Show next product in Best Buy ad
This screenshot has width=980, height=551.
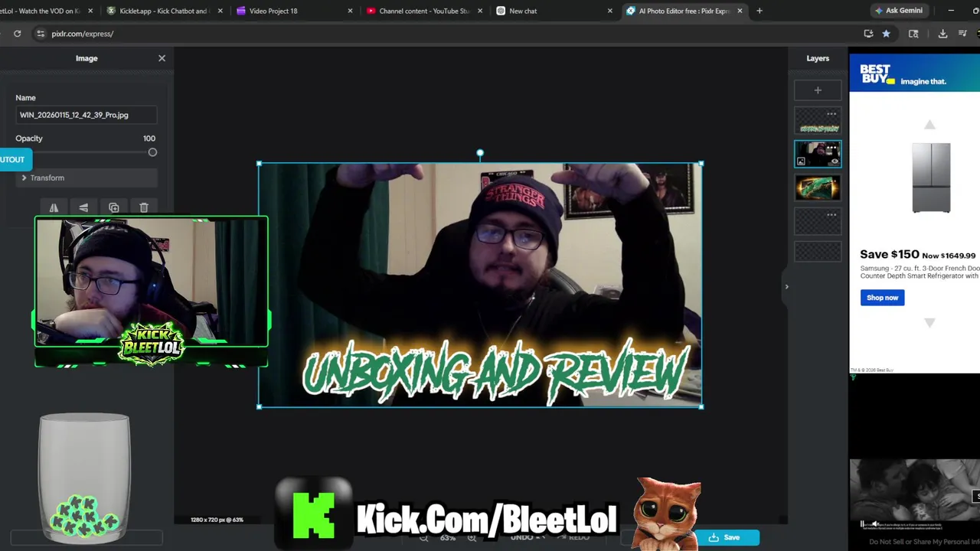click(929, 323)
